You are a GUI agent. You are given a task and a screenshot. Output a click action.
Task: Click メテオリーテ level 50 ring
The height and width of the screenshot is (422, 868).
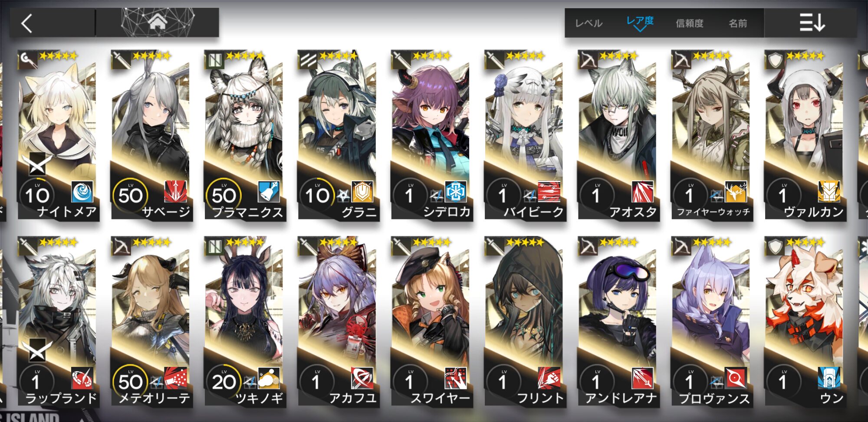click(130, 381)
